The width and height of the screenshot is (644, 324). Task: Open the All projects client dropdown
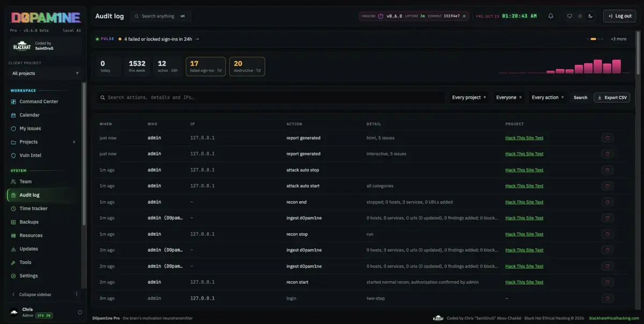coord(45,73)
